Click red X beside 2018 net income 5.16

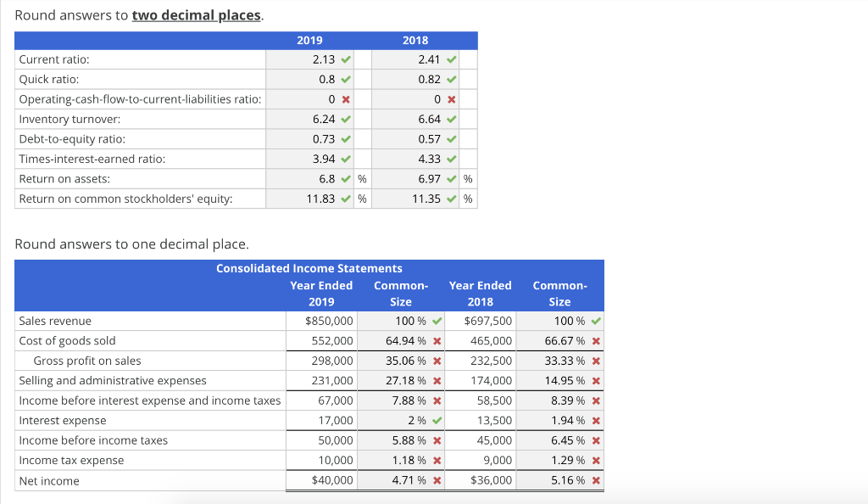click(596, 481)
